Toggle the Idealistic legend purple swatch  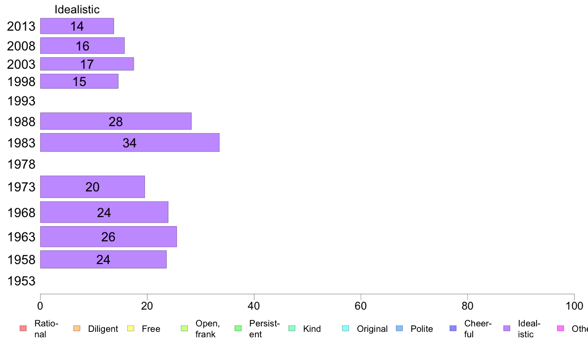[x=507, y=328]
